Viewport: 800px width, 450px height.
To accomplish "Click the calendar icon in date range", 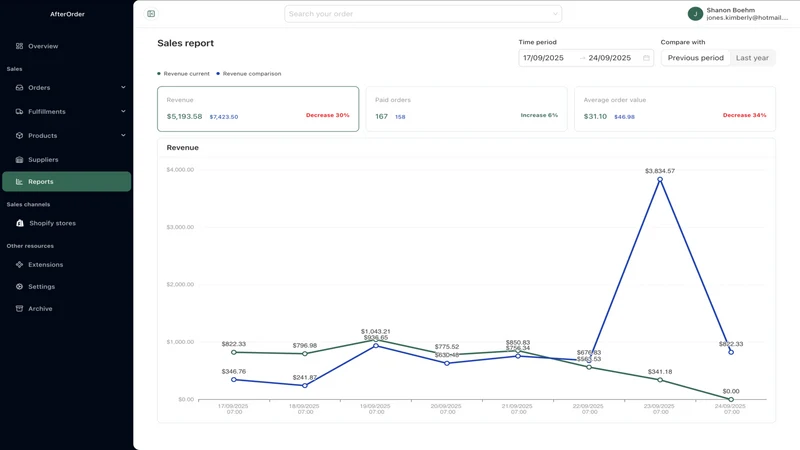I will [646, 58].
